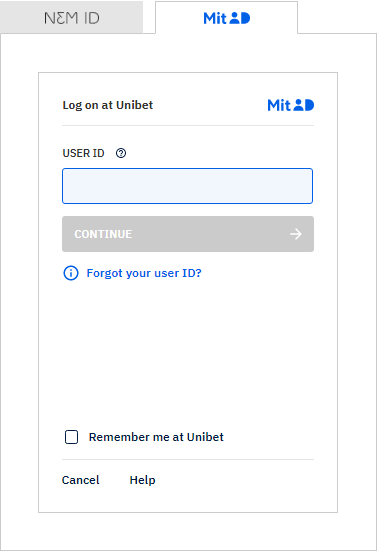Viewport: 377px width, 551px height.
Task: Click the info icon beside Forgot your user ID
Action: pos(71,273)
